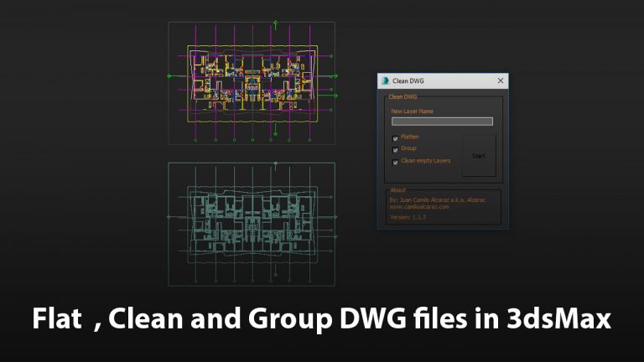
Task: Toggle the Group checkbox
Action: point(395,149)
